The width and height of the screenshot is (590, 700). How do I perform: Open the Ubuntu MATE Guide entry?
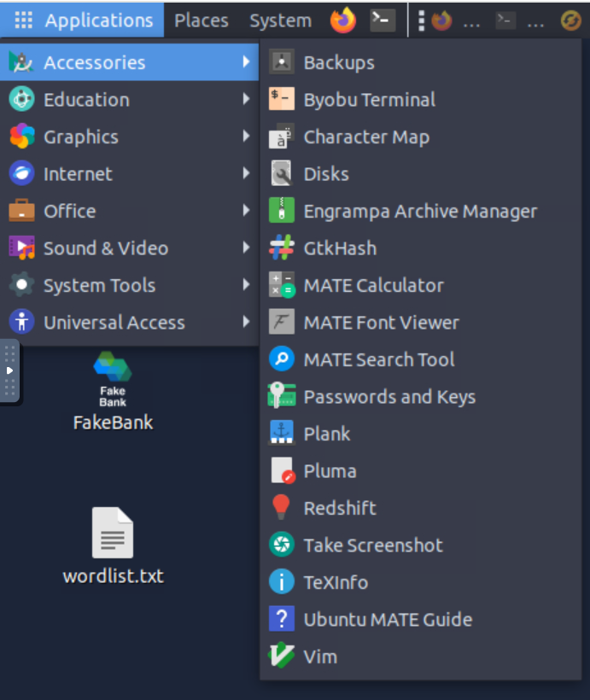388,620
